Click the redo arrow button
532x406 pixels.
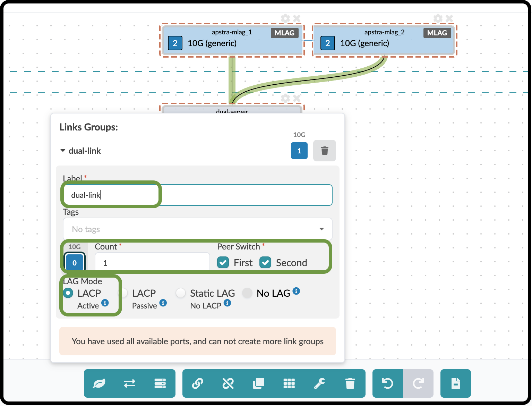click(x=418, y=383)
